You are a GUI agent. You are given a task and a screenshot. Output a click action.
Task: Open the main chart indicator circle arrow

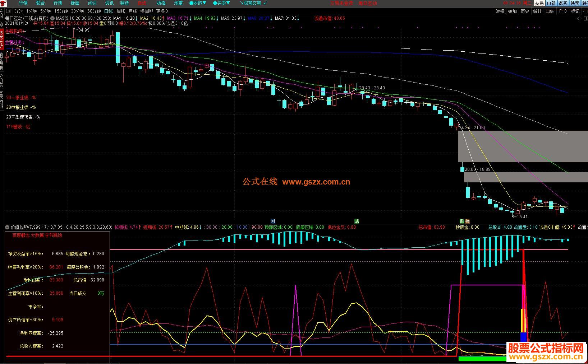click(x=52, y=18)
